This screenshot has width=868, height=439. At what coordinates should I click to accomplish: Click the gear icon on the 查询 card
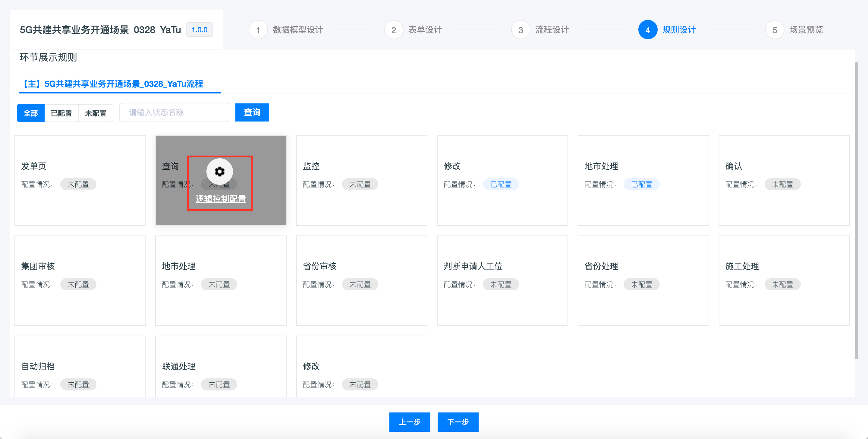pos(220,172)
